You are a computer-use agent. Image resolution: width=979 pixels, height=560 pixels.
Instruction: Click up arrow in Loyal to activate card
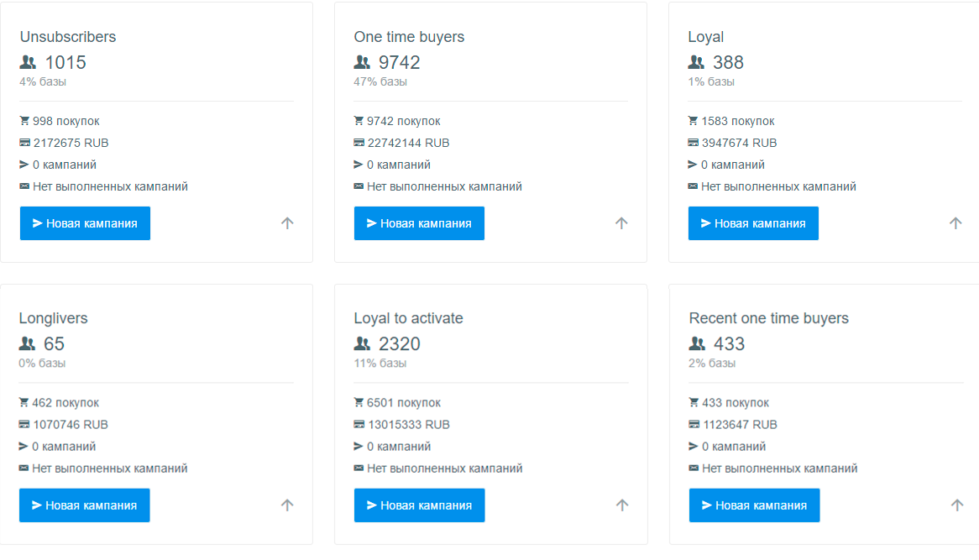point(622,505)
